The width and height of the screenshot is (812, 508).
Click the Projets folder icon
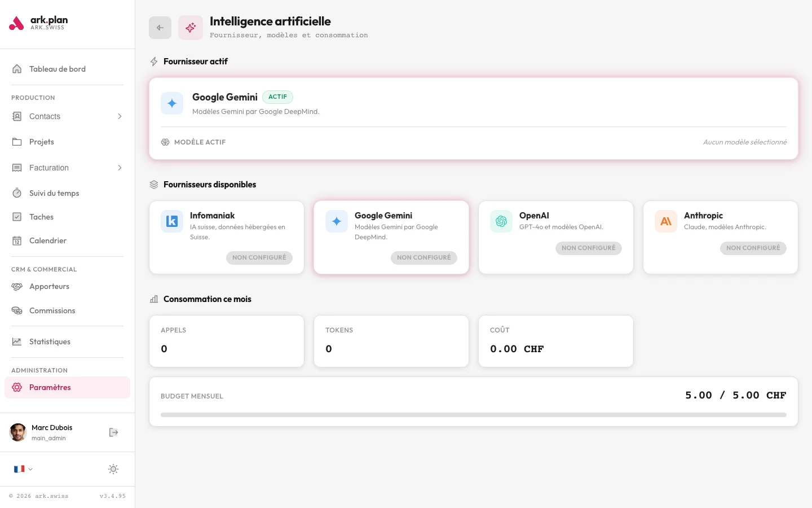17,142
